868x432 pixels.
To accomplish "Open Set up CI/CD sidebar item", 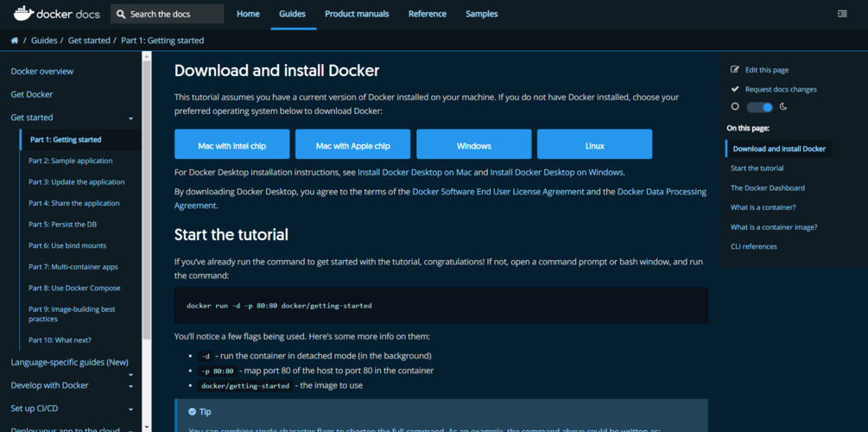I will point(35,409).
